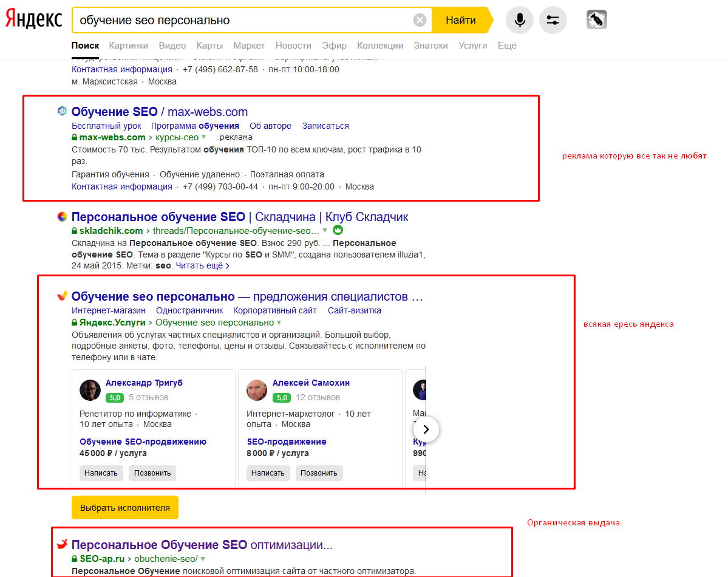Expand snippet via Читать ещё link
This screenshot has width=728, height=577.
click(x=202, y=266)
